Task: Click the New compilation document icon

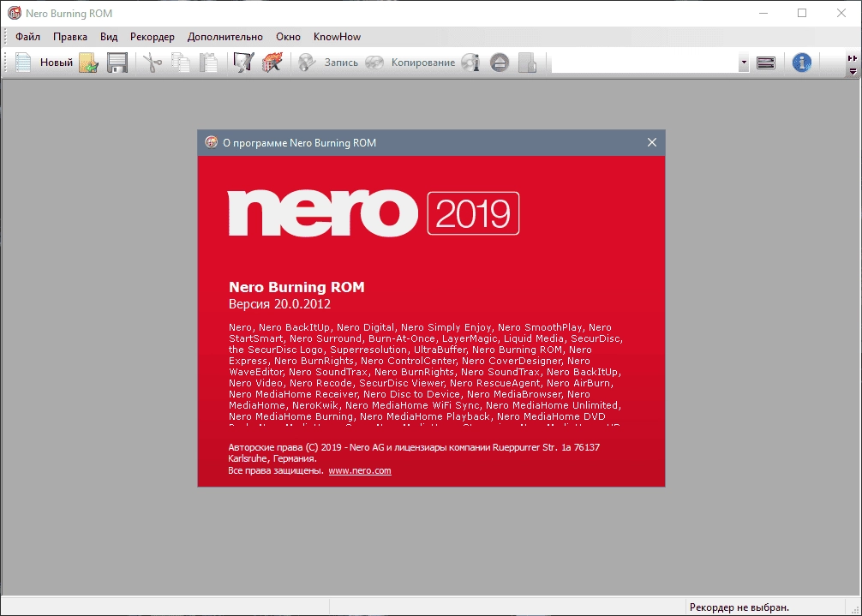Action: click(x=23, y=63)
